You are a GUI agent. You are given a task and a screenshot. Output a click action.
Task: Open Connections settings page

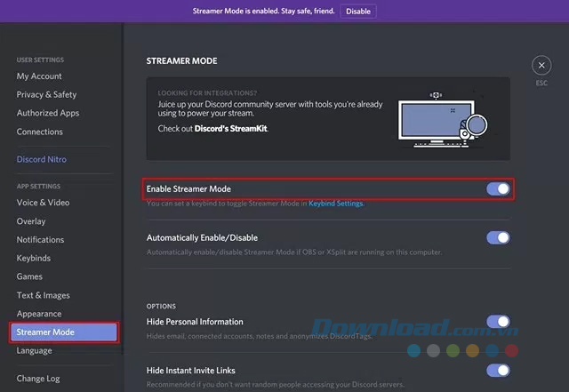(x=39, y=132)
